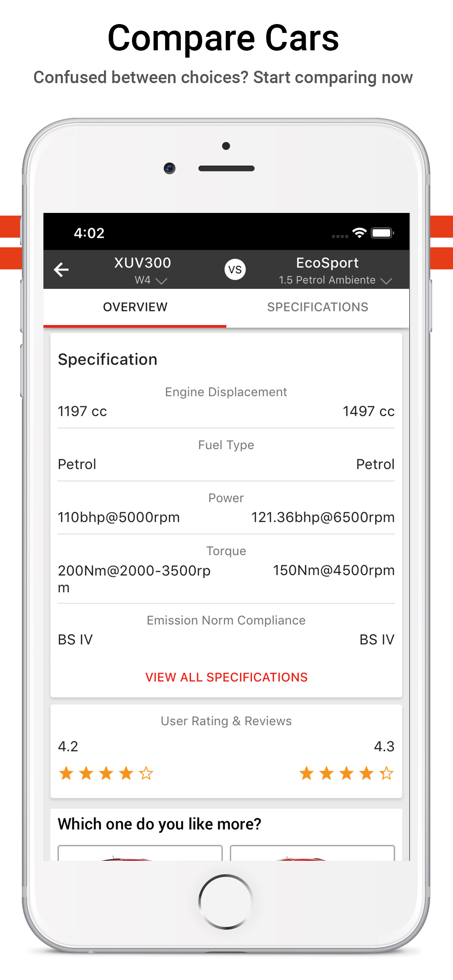The image size is (453, 980).
Task: Tap the Which one do you like more heading
Action: [x=159, y=824]
